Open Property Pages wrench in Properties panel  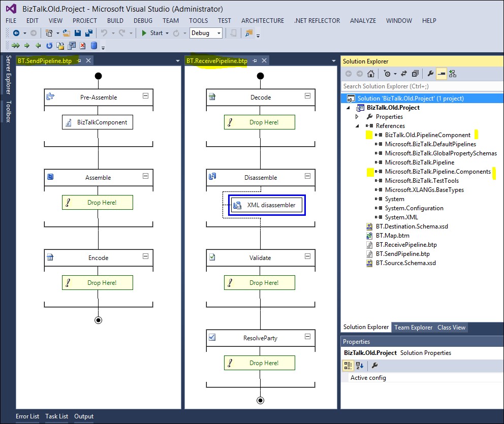(x=374, y=366)
